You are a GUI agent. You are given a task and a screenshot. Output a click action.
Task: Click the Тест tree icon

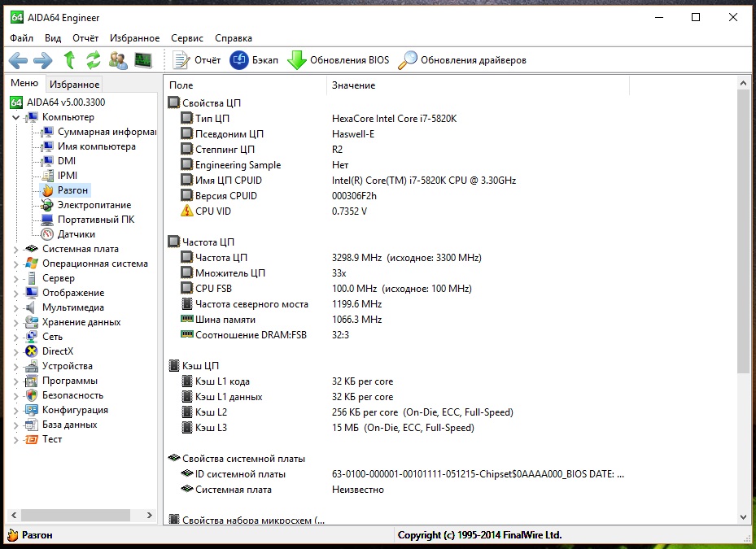[x=32, y=439]
